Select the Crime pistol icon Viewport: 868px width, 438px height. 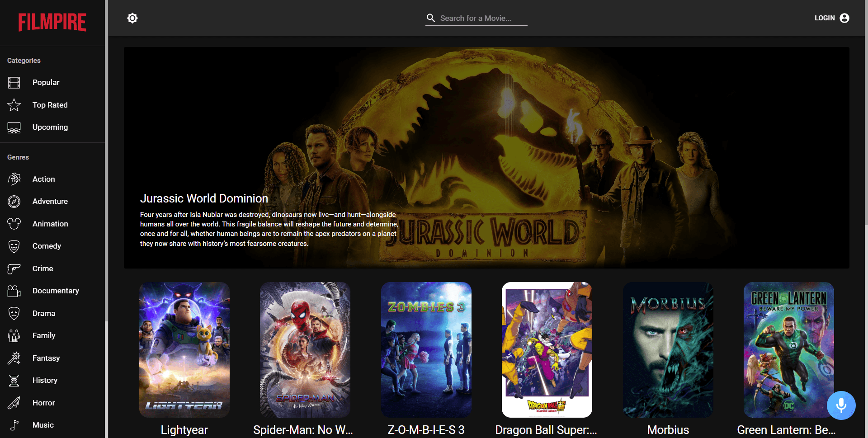tap(14, 268)
